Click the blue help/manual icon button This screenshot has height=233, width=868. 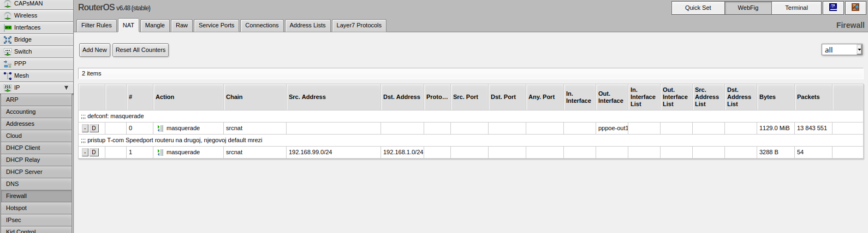coord(833,8)
